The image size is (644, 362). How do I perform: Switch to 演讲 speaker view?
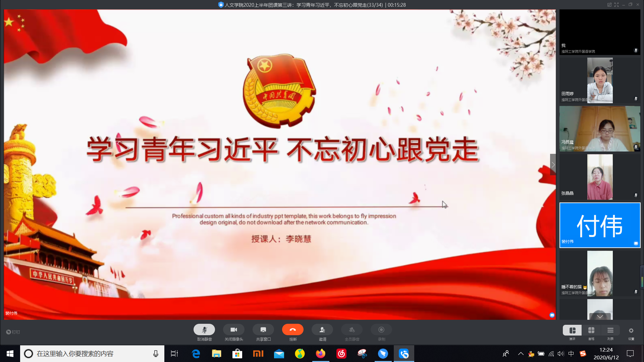tap(572, 330)
